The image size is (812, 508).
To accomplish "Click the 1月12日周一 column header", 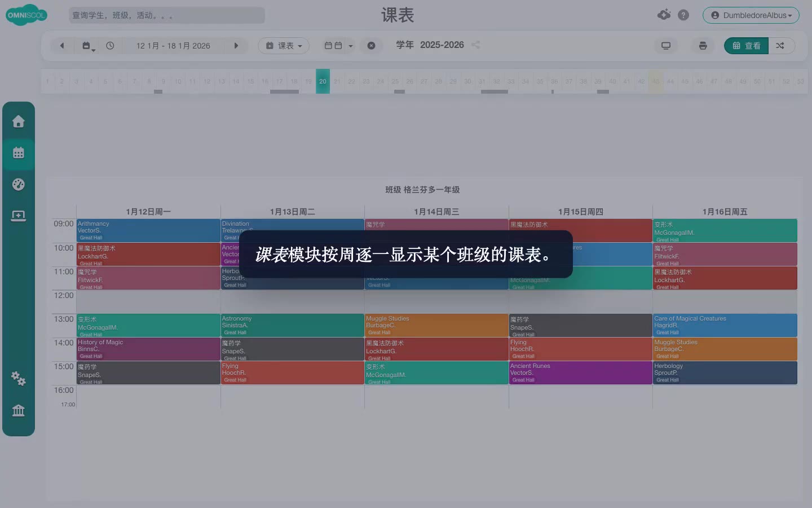I will tap(148, 212).
